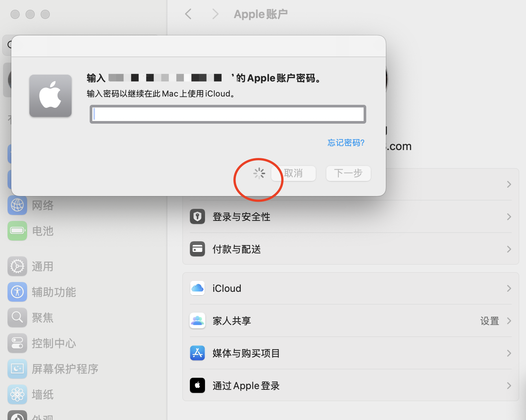Open the 电池 battery icon in sidebar

pos(17,231)
